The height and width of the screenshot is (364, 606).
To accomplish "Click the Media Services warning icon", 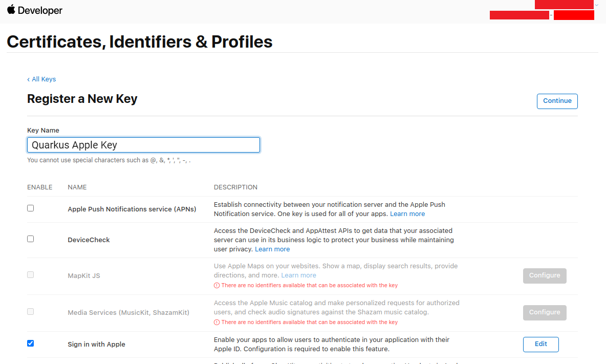I will (217, 322).
